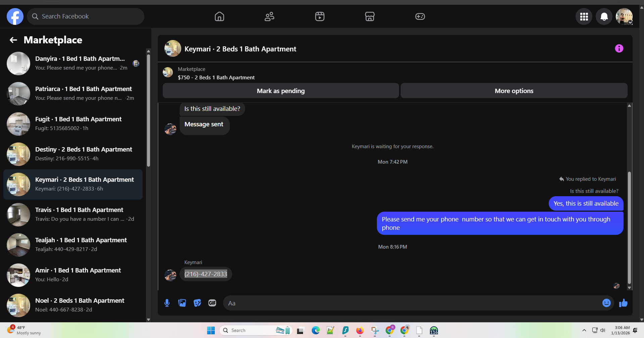644x338 pixels.
Task: Open Microsoft Edge from the taskbar
Action: 315,331
